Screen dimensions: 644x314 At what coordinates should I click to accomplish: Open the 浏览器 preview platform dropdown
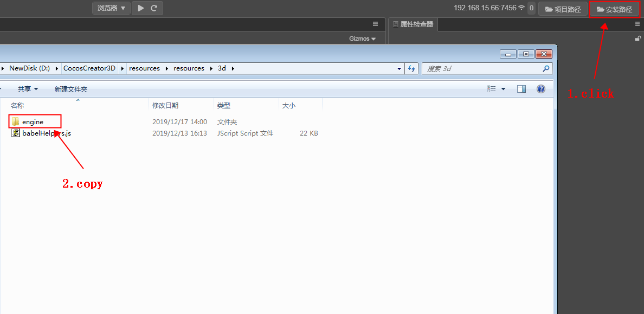click(x=111, y=8)
